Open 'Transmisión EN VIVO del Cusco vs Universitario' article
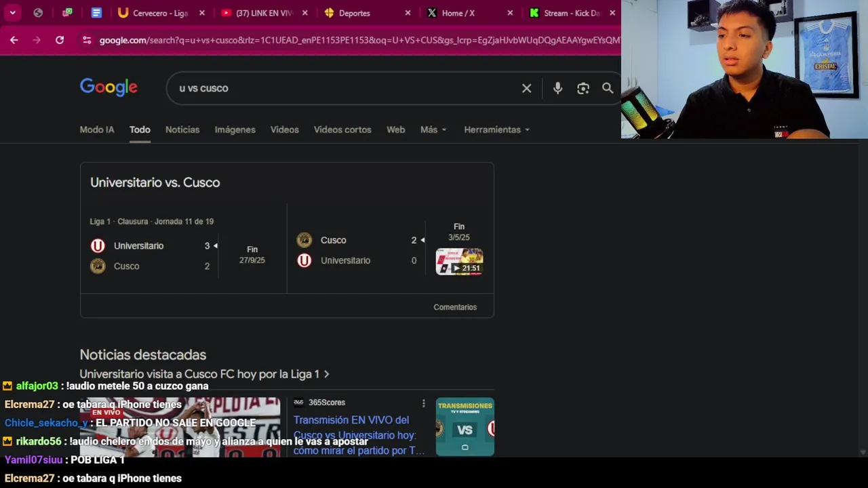Screen dimensions: 868x488 pos(359,435)
